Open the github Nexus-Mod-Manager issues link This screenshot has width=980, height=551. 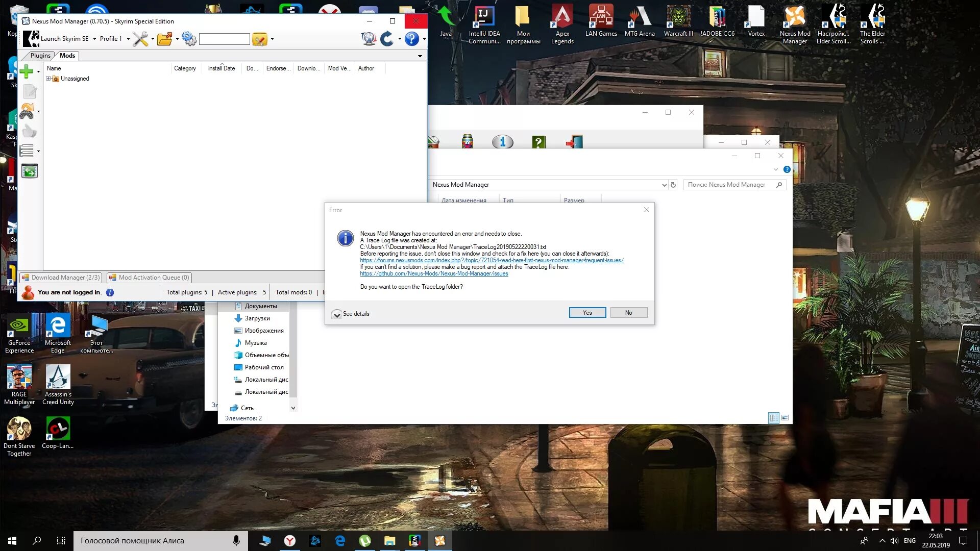[x=434, y=273]
